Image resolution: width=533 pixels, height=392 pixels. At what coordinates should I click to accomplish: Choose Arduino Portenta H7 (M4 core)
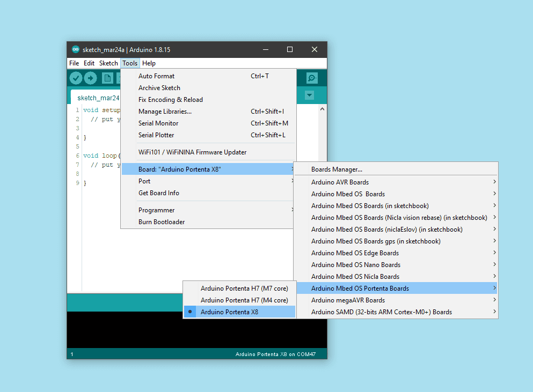coord(239,300)
